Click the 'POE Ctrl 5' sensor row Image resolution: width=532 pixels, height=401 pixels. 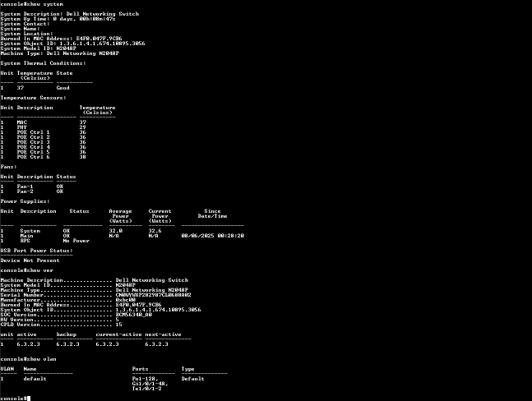click(x=44, y=152)
